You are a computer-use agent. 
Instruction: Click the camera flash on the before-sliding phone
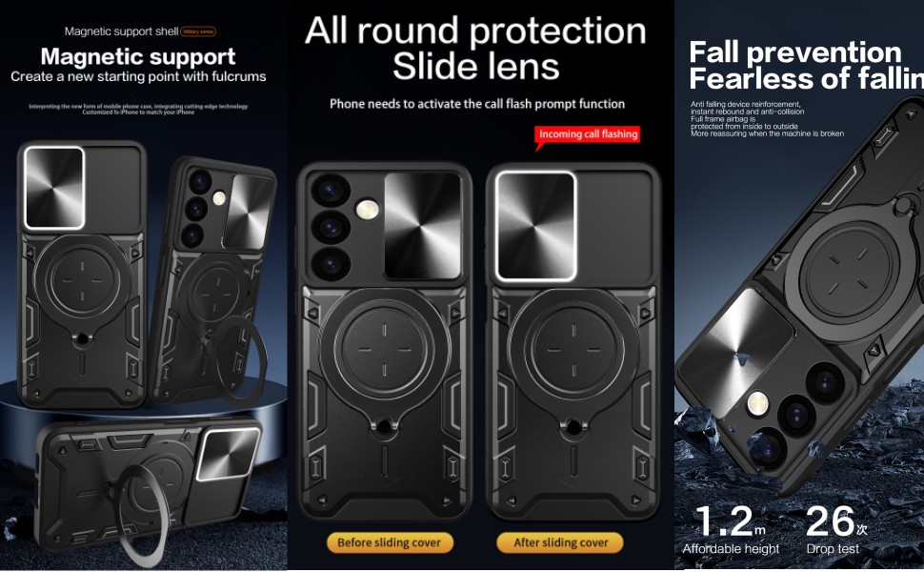click(367, 210)
